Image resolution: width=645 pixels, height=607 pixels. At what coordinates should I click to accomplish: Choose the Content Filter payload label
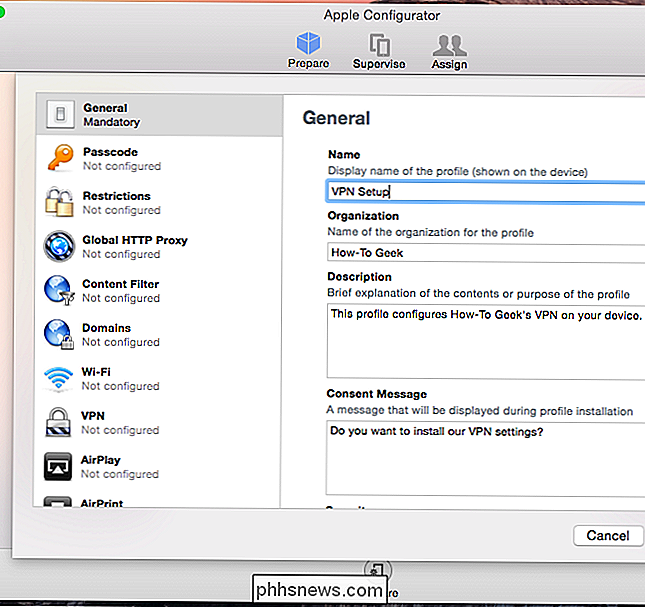[x=121, y=284]
